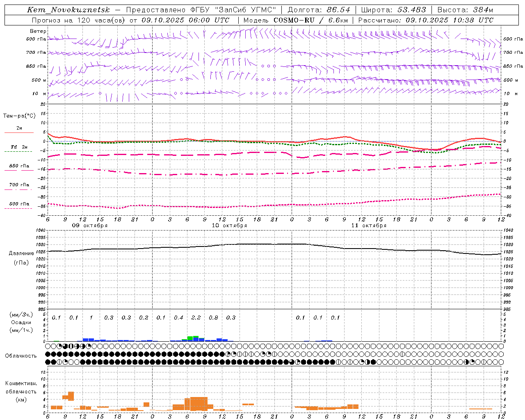
Task: Click the "(мм/1ч.)" unit label
Action: pos(21,330)
